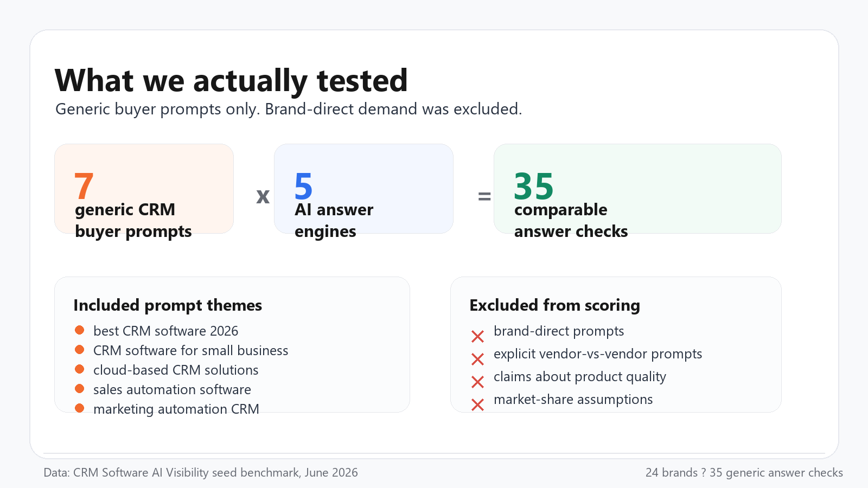Click the orange bullet beside cloud-based CRM solutions
Viewport: 868px width, 488px height.
(x=80, y=369)
